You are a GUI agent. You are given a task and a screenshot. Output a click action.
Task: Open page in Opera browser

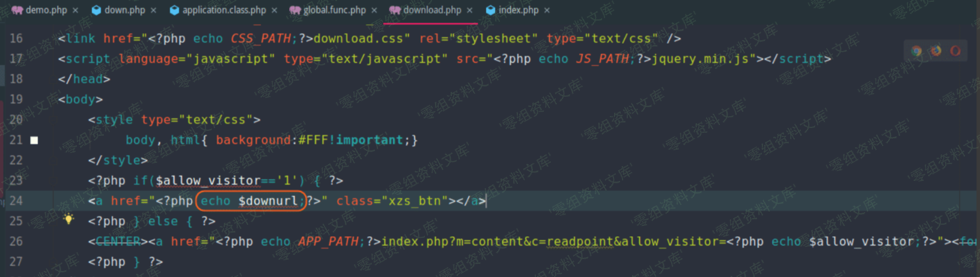coord(955,51)
